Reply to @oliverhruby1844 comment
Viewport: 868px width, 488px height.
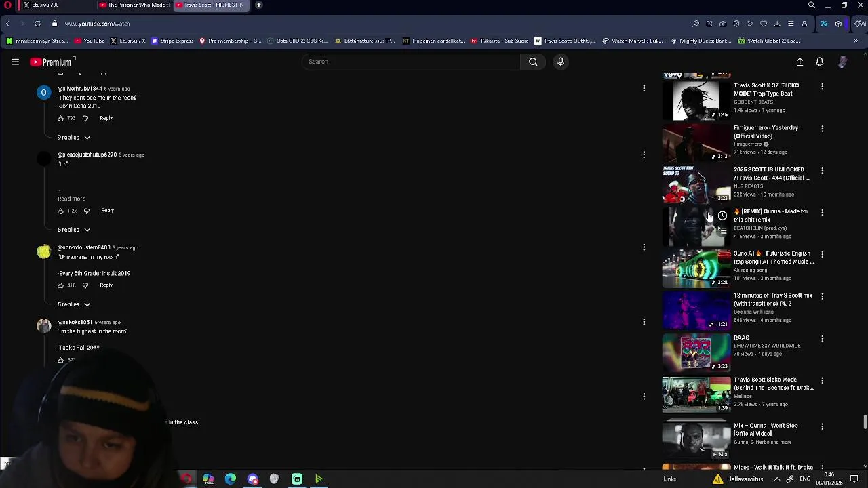[x=106, y=118]
